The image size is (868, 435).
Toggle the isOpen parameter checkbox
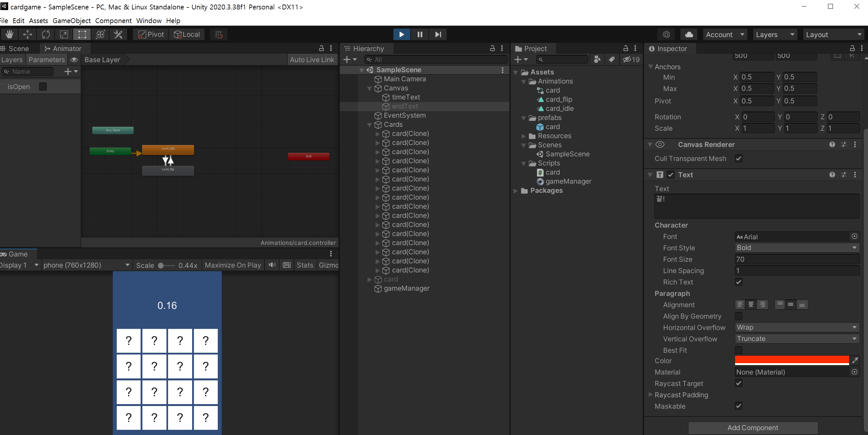[43, 86]
